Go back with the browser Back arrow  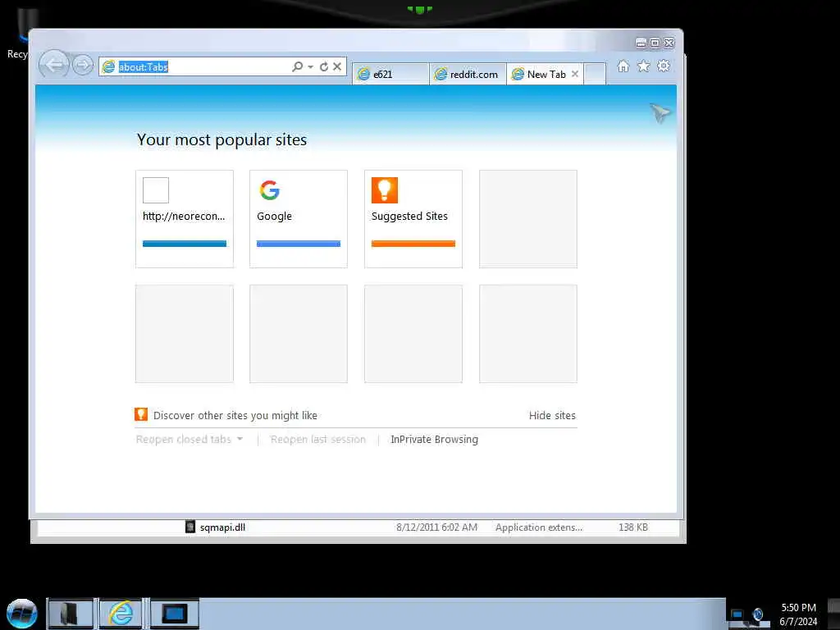click(54, 66)
